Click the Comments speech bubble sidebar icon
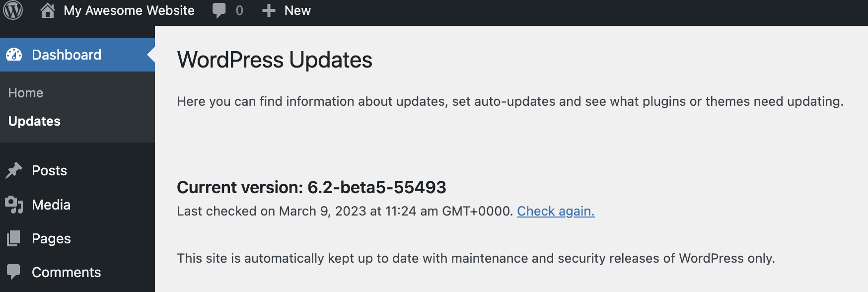The height and width of the screenshot is (292, 868). point(14,272)
